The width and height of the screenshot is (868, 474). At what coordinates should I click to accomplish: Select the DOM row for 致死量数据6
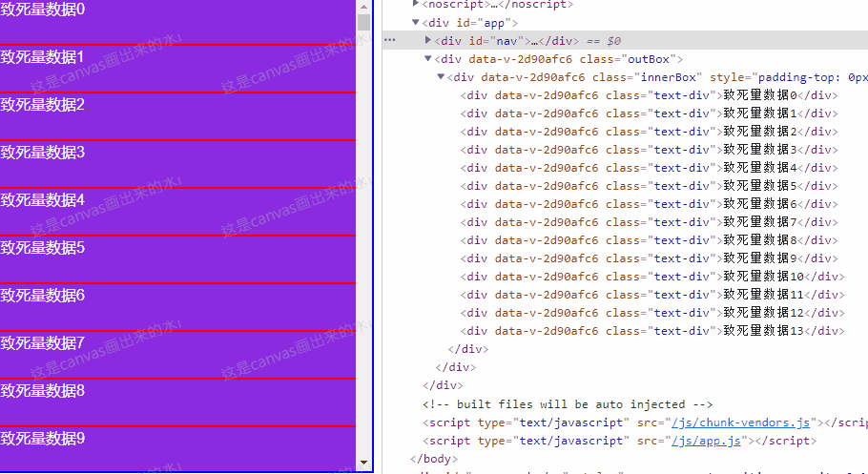click(649, 204)
